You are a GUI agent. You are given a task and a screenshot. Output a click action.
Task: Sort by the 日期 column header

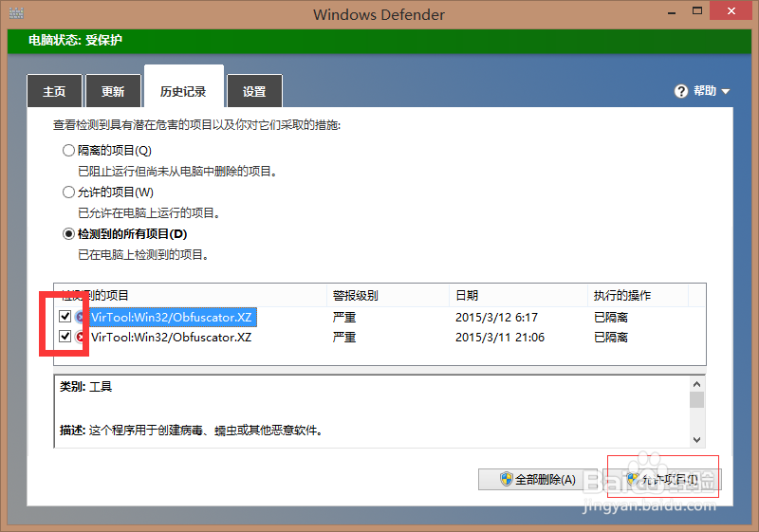[x=518, y=296]
